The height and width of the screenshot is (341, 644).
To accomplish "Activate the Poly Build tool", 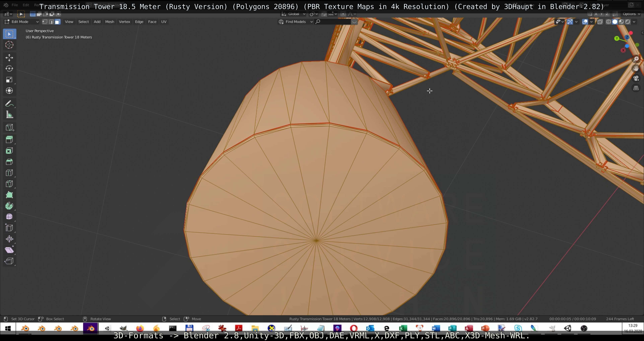I will click(x=10, y=195).
